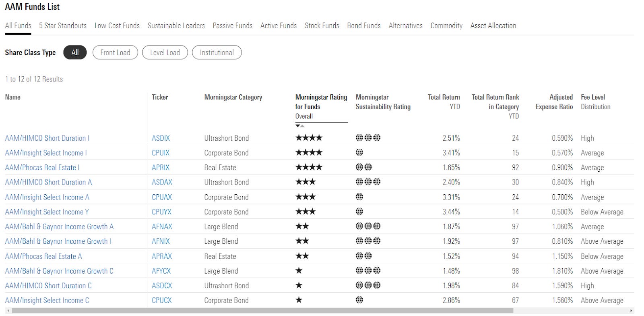Filter by Front Load share class
The image size is (644, 316).
coord(115,52)
